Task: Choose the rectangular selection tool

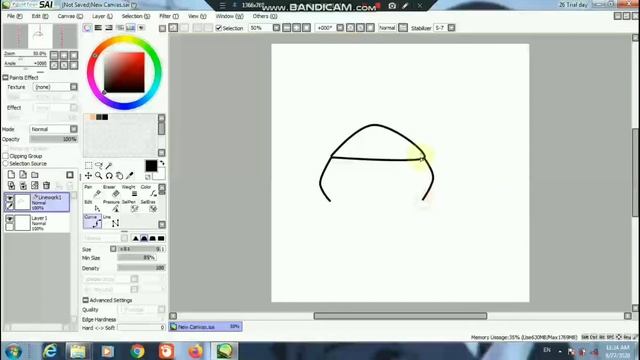Action: [89, 165]
